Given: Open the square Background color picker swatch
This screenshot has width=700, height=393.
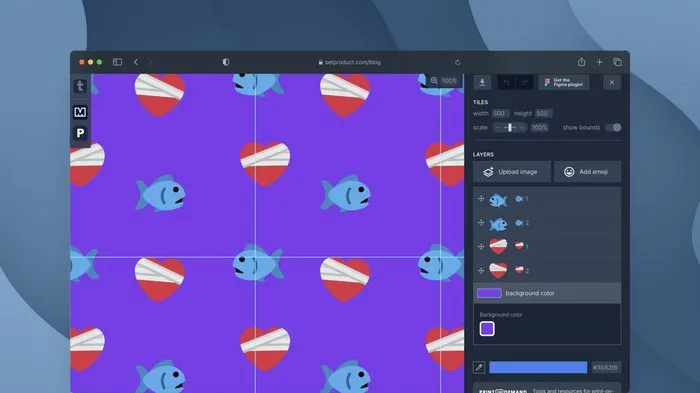Looking at the screenshot, I should click(x=487, y=329).
